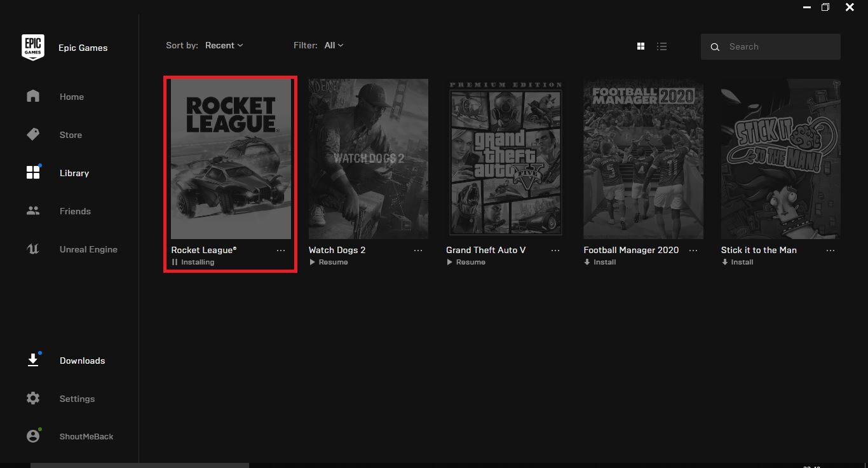This screenshot has width=868, height=468.
Task: Select the Football Manager 2020 cover art
Action: coord(643,159)
